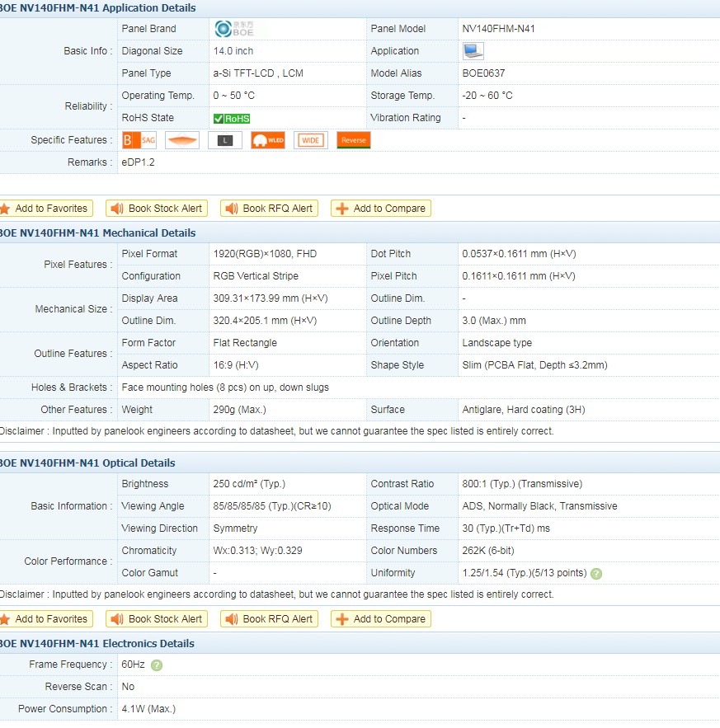Click the Optical Details section heading
Screen dimensions: 720x728
(87, 463)
